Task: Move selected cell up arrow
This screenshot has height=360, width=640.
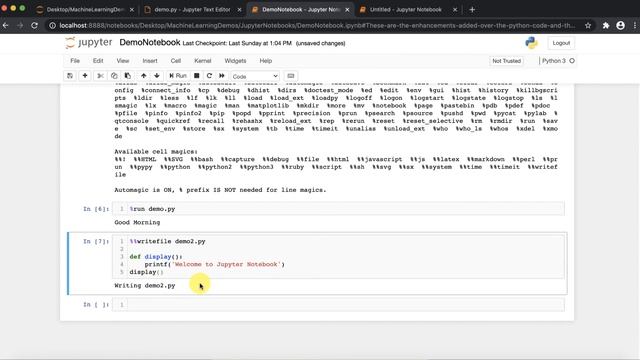Action: click(144, 76)
